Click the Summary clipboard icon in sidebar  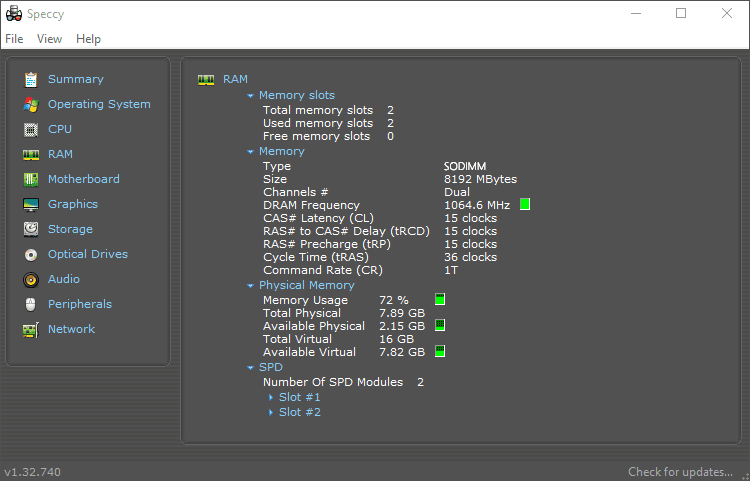tap(31, 79)
